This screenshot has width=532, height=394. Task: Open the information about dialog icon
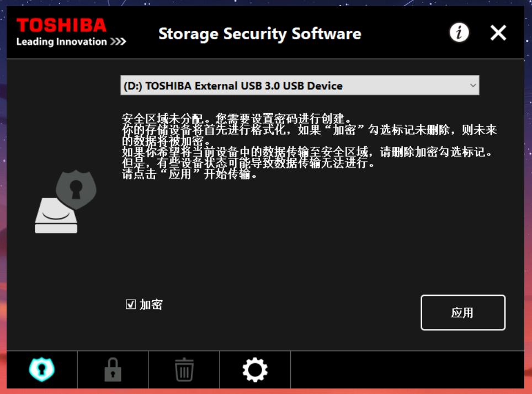tap(459, 33)
